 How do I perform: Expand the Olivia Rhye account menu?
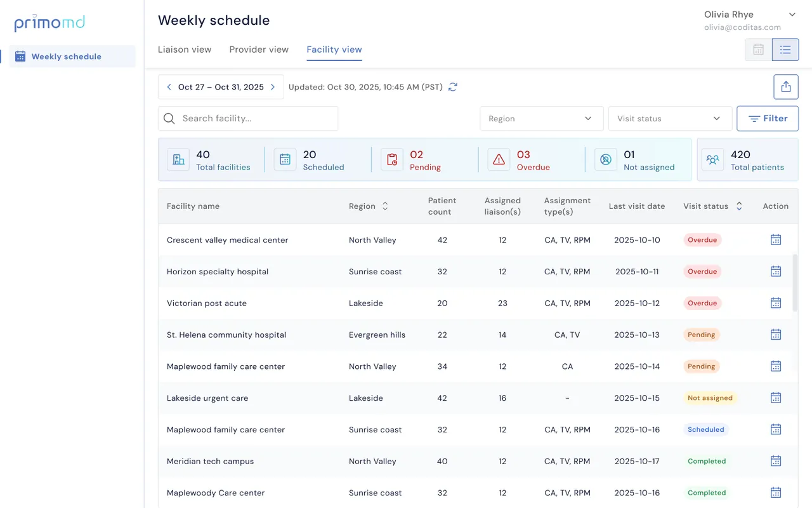(792, 15)
